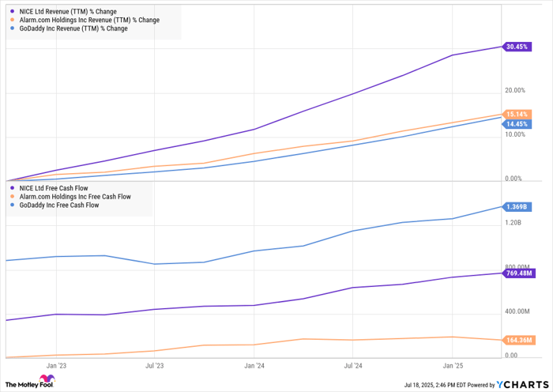Click the 0.00% axis label

point(513,179)
